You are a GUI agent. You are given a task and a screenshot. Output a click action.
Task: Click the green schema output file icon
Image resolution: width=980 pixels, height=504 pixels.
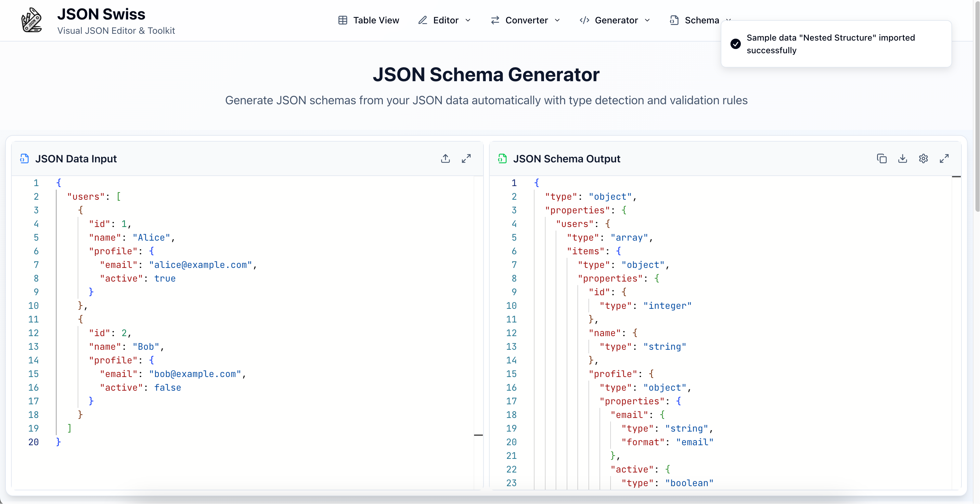502,158
